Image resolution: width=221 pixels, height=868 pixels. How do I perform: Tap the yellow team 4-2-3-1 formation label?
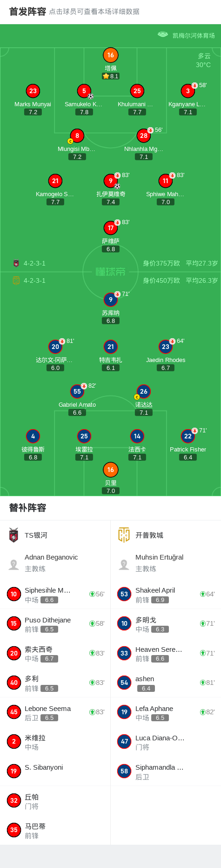34,280
